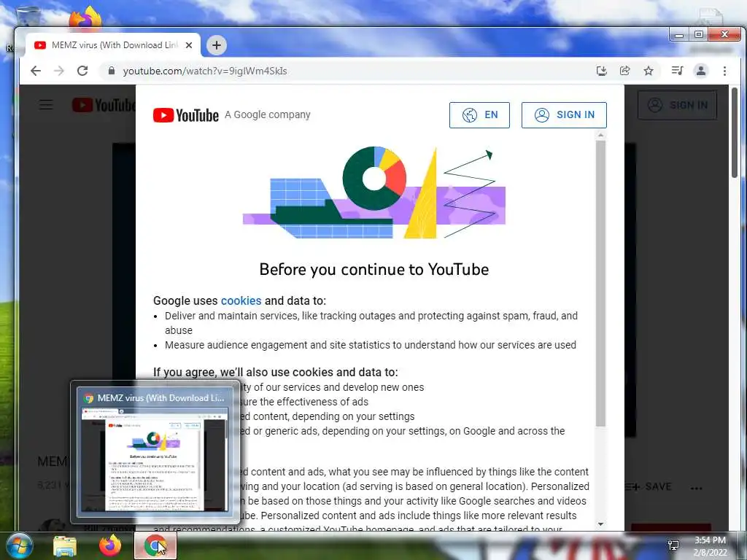The image size is (747, 560).
Task: Reload the YouTube page
Action: (x=82, y=71)
